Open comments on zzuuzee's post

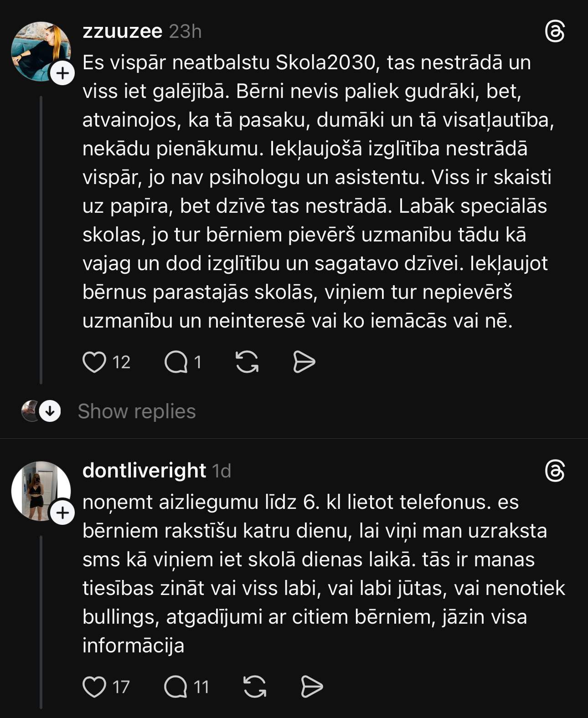click(x=176, y=363)
